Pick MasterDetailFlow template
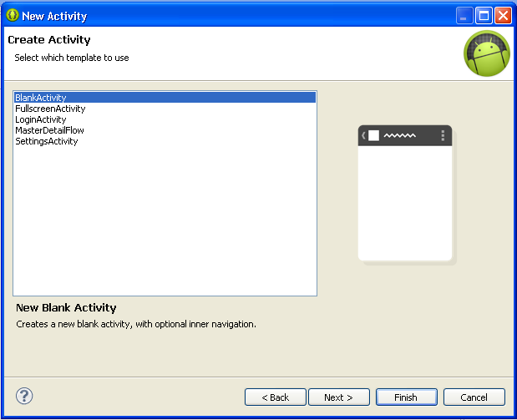 [165, 130]
